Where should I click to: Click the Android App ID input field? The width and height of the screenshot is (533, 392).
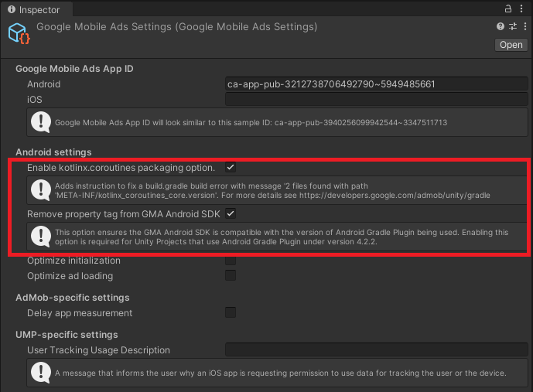coord(376,84)
